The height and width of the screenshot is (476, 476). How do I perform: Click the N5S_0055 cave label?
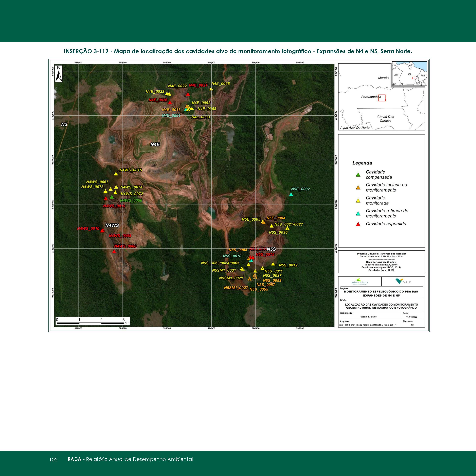(259, 289)
